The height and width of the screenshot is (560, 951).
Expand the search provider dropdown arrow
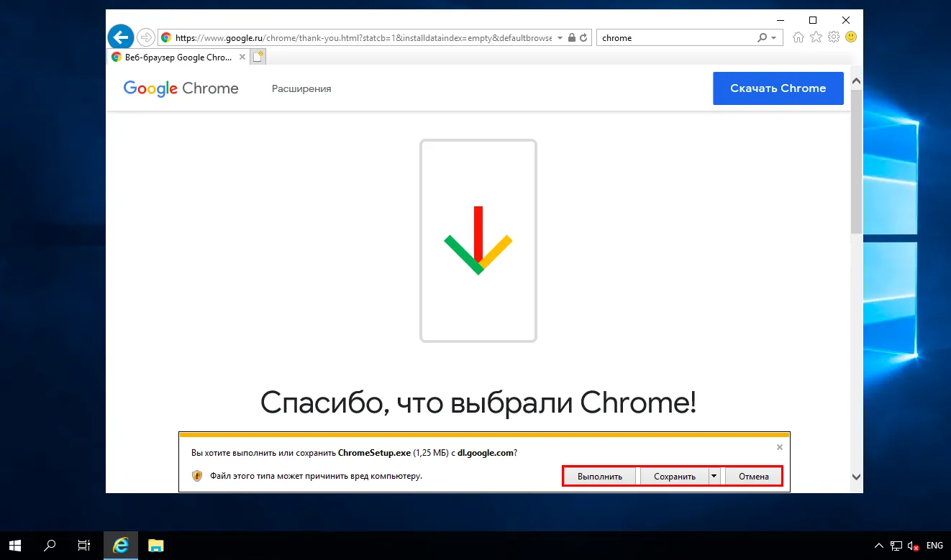coord(774,37)
